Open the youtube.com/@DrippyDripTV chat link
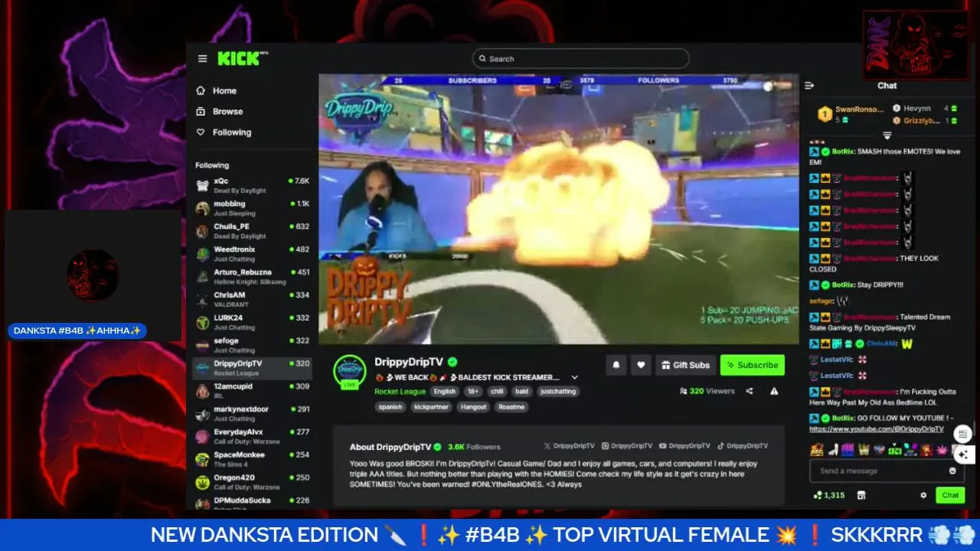The height and width of the screenshot is (551, 980). (877, 429)
